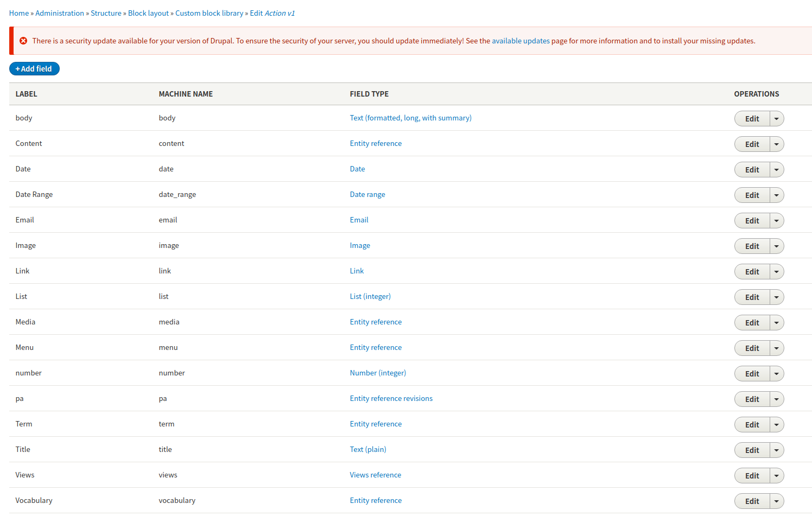Click the Add field button

(34, 69)
